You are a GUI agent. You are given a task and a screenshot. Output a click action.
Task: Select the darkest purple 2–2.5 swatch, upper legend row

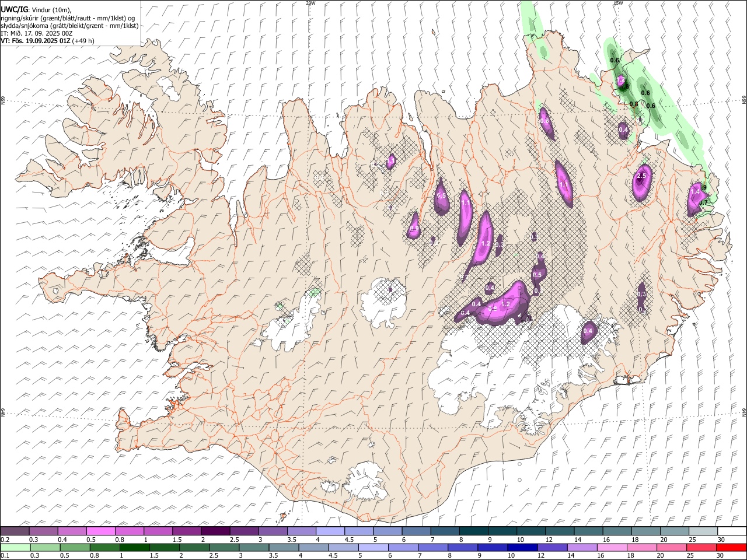[215, 531]
